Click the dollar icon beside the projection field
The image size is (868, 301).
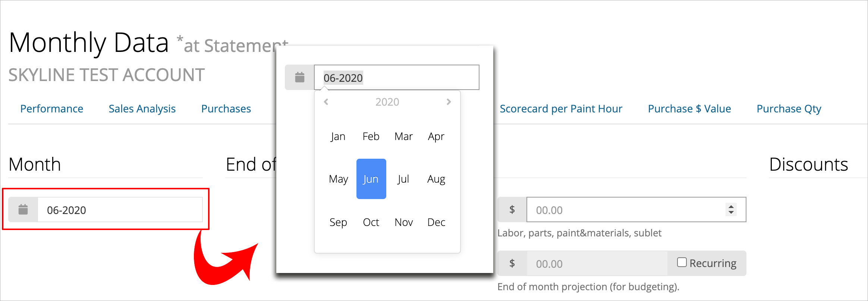click(512, 264)
